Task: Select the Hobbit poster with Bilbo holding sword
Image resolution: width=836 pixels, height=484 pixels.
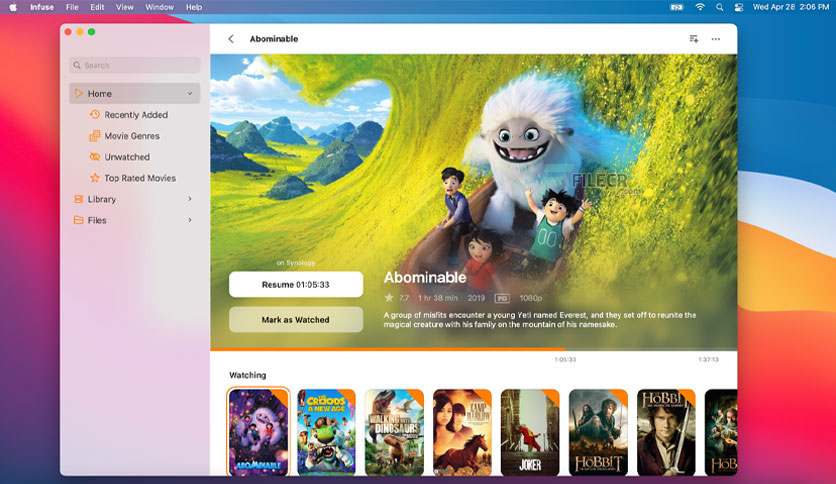Action: pyautogui.click(x=666, y=432)
